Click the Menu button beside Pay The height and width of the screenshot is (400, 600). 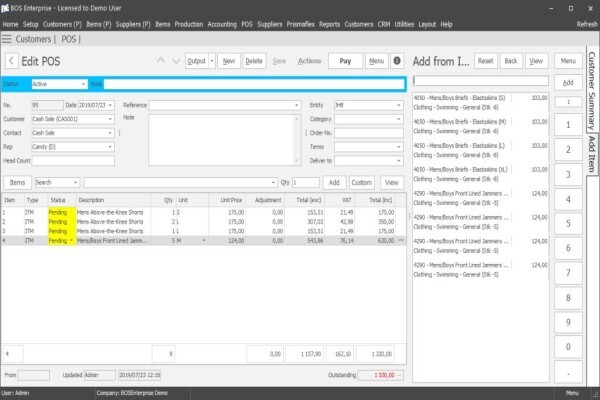coord(376,61)
